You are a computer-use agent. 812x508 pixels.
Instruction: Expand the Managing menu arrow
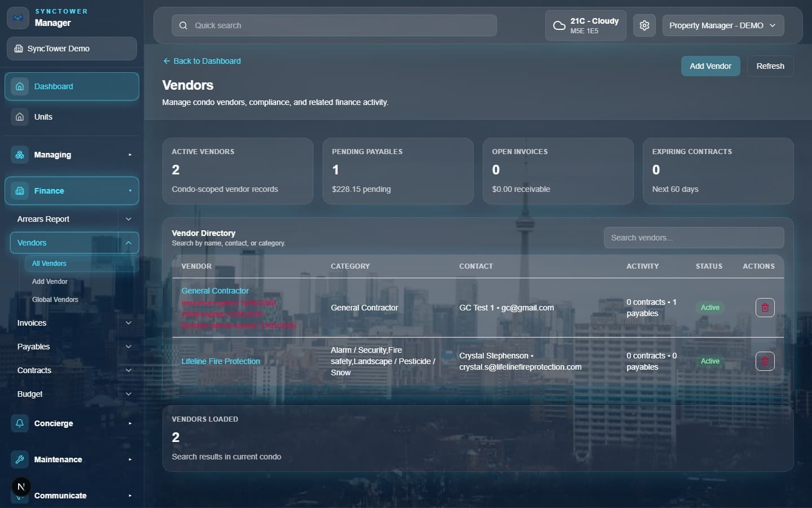click(130, 155)
